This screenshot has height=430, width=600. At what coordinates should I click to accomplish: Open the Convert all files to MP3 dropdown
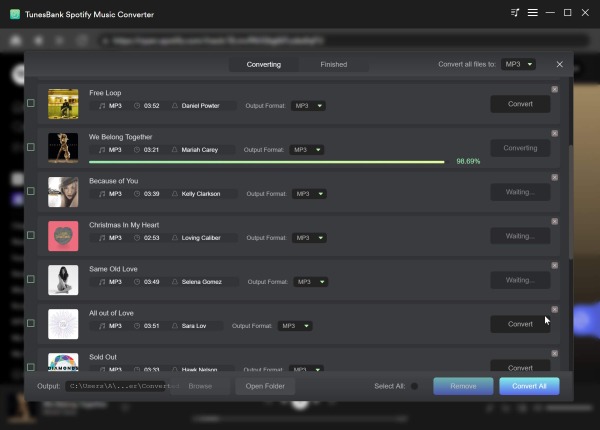tap(518, 64)
